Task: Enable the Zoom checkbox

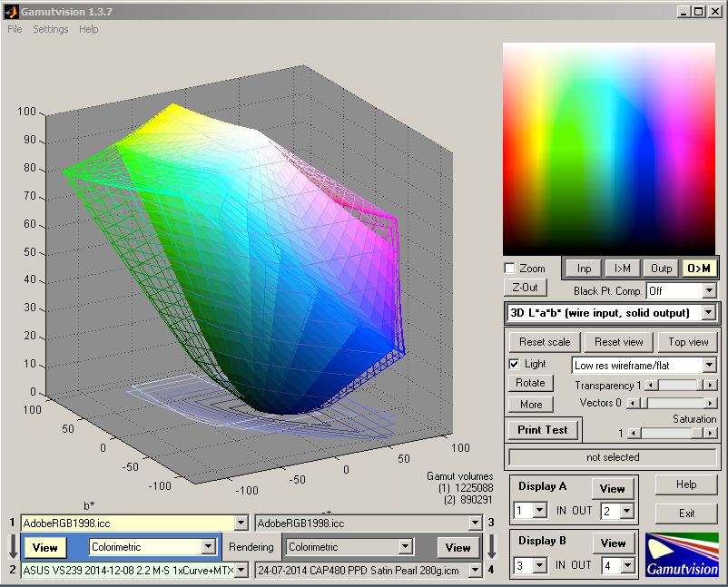Action: (510, 269)
